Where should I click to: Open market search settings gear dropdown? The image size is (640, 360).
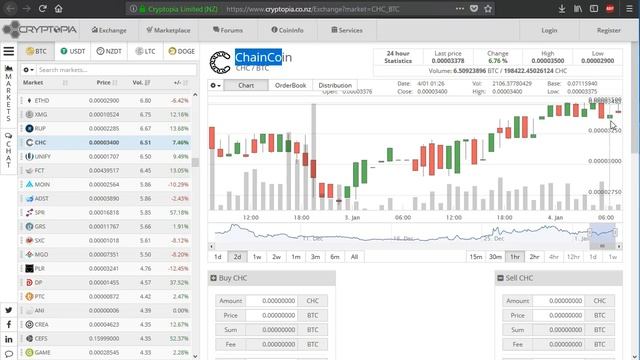point(29,70)
